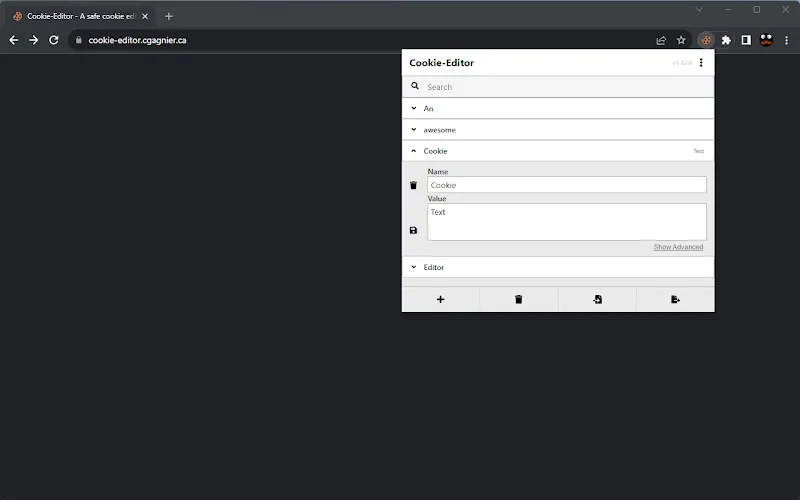Delete all cookies with bottom trash button

519,299
